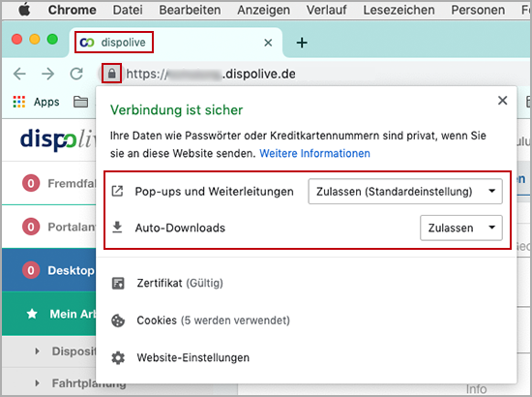
Task: Open the Weitere Informationen link
Action: (314, 154)
